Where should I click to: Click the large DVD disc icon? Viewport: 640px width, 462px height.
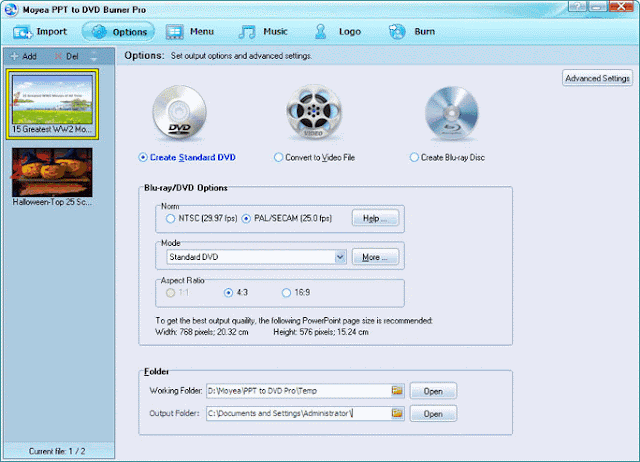tap(179, 113)
